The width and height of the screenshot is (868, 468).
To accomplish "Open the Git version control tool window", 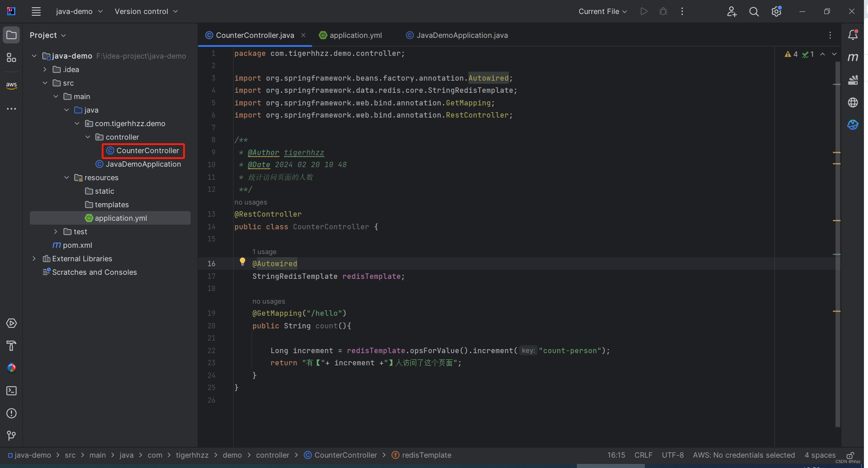I will pyautogui.click(x=11, y=436).
